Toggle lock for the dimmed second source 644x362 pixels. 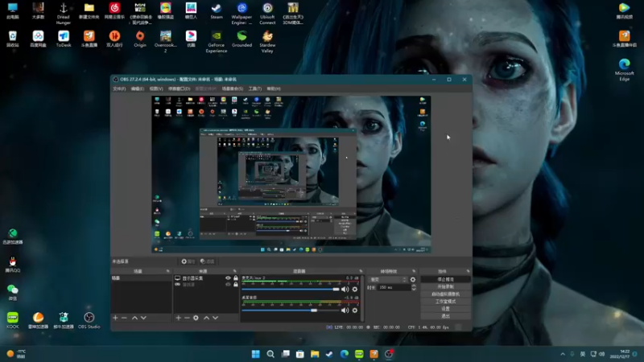pyautogui.click(x=236, y=285)
